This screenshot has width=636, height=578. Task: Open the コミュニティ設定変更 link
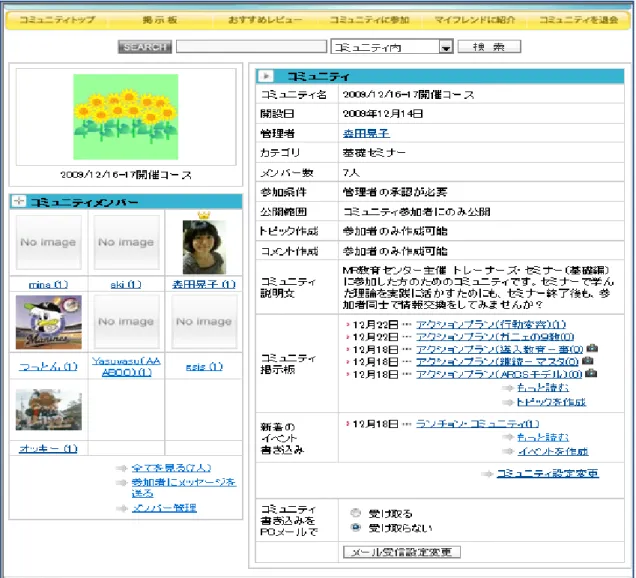tap(548, 473)
